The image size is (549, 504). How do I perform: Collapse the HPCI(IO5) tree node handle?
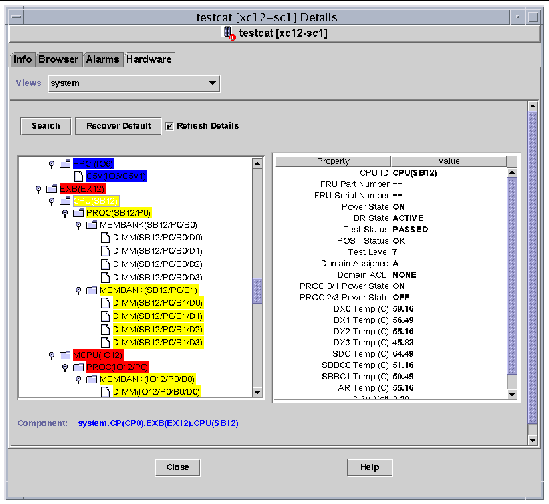[x=51, y=164]
